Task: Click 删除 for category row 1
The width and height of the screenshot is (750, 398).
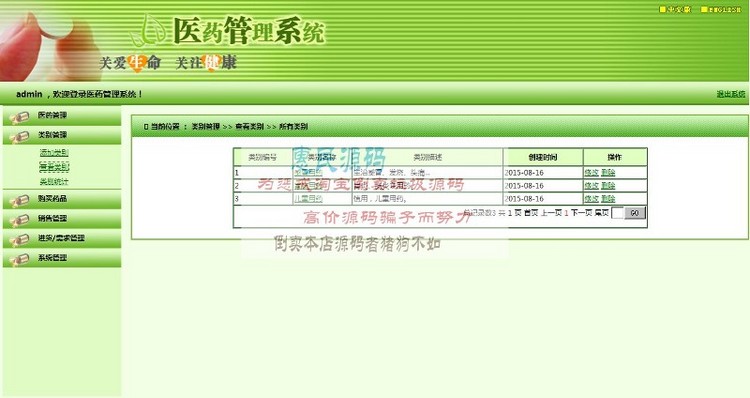Action: coord(608,172)
